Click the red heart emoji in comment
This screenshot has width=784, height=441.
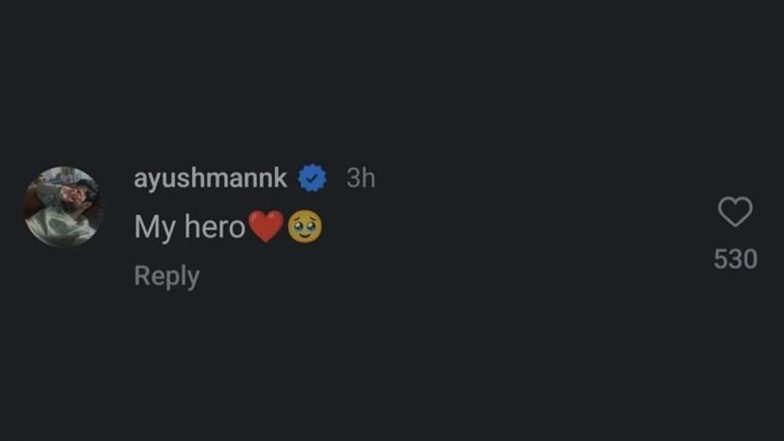265,228
